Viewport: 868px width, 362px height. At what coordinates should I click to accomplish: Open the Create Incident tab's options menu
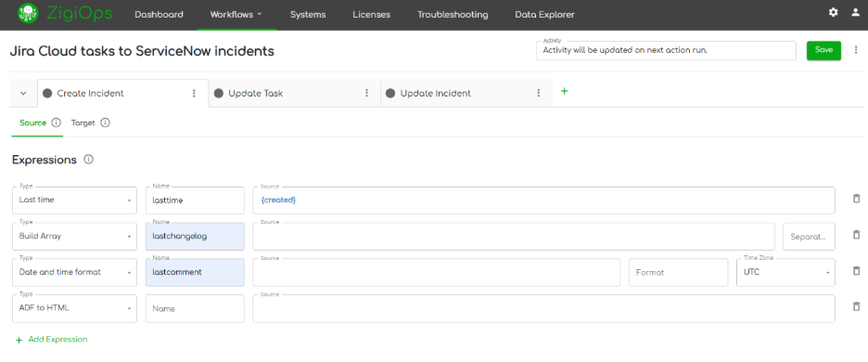tap(195, 93)
